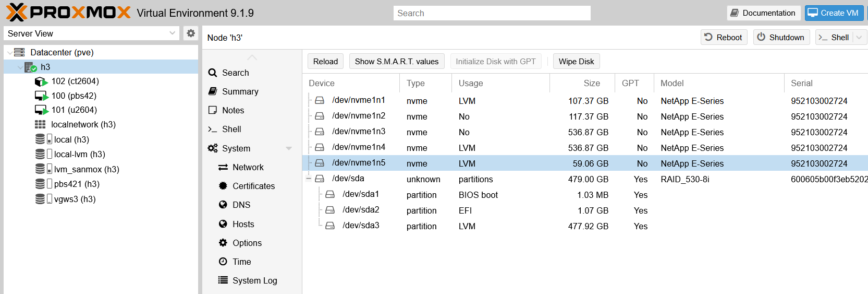Click the terminal icon of Shell menu entry

[x=213, y=129]
